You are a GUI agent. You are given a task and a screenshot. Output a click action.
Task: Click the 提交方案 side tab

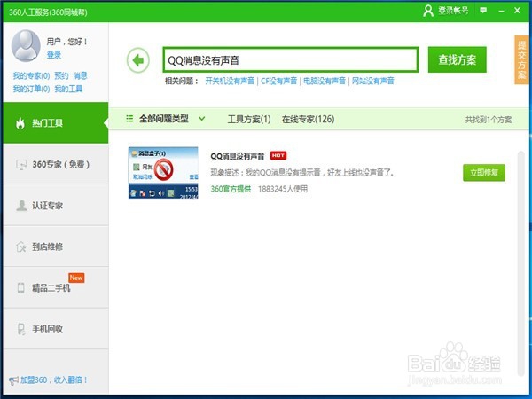[521, 59]
